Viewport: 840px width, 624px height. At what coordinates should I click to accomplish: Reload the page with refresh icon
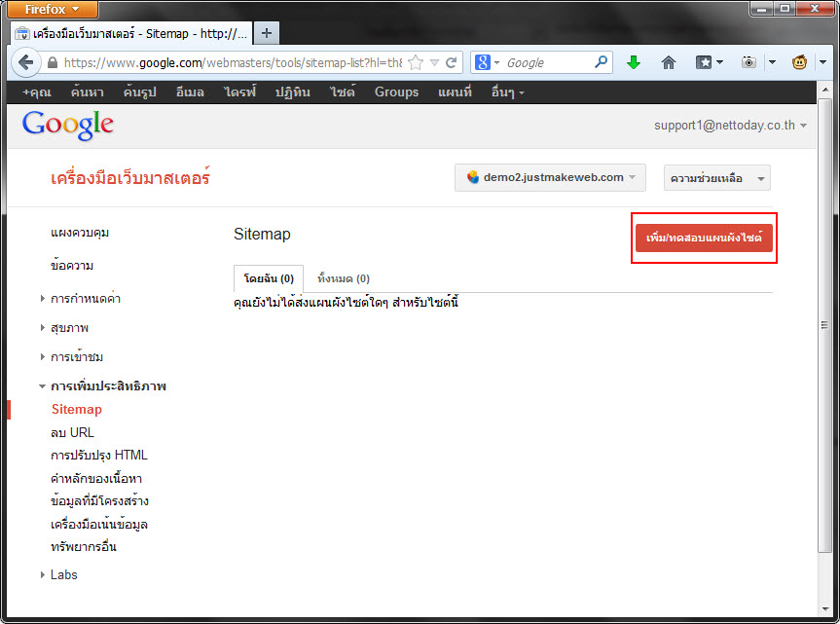(452, 62)
